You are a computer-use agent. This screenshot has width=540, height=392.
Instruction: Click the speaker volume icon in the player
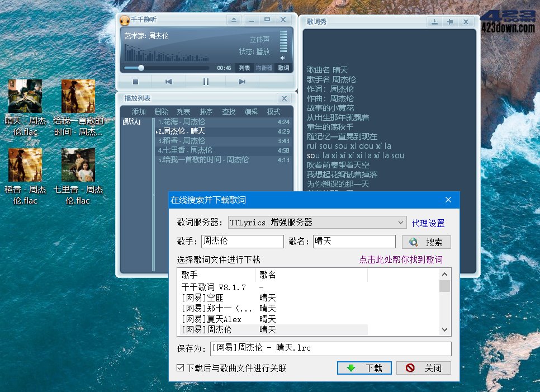click(283, 57)
